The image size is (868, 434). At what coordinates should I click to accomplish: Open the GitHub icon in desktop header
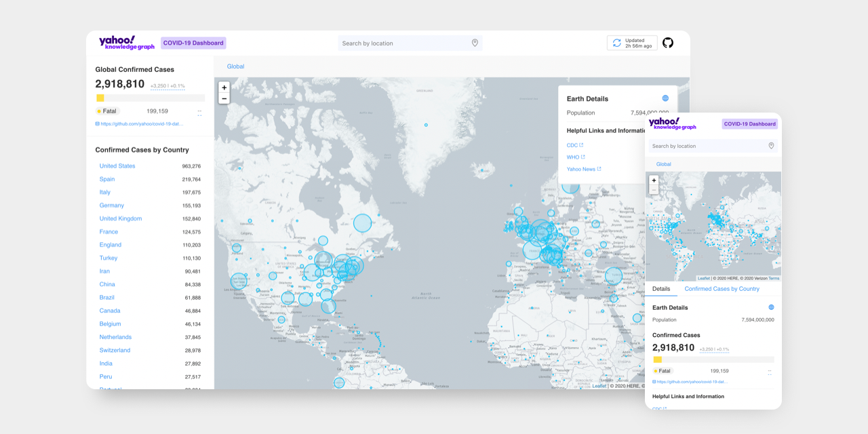pyautogui.click(x=668, y=43)
